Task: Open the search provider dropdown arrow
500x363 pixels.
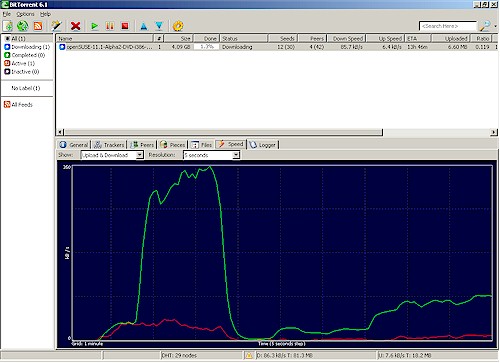Action: coord(495,26)
